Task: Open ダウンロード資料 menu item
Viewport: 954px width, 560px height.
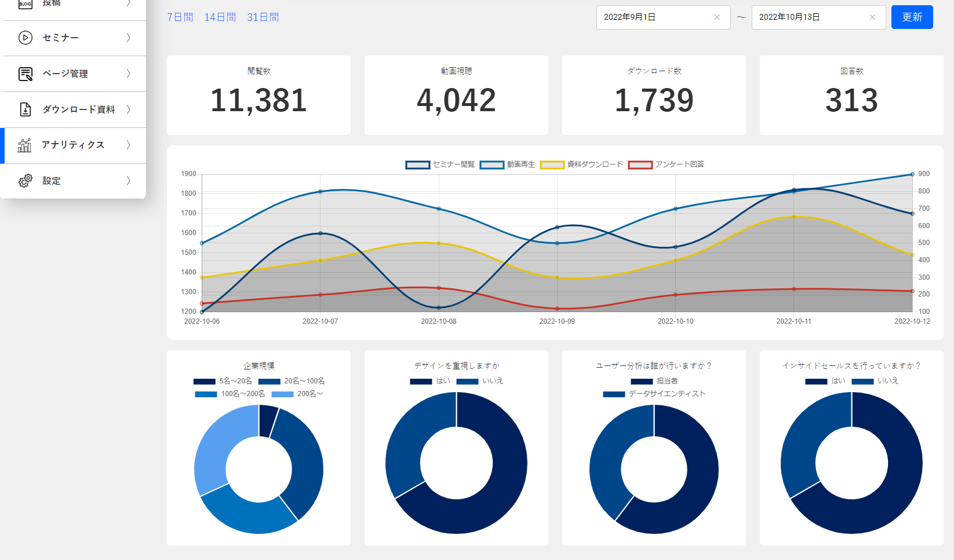Action: 73,109
